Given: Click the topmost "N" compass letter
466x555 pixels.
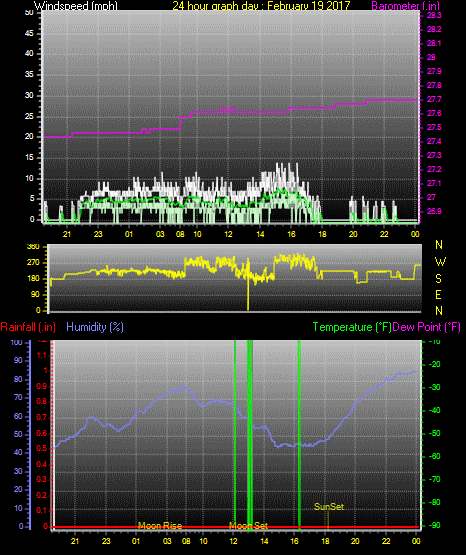Looking at the screenshot, I should pyautogui.click(x=439, y=245).
